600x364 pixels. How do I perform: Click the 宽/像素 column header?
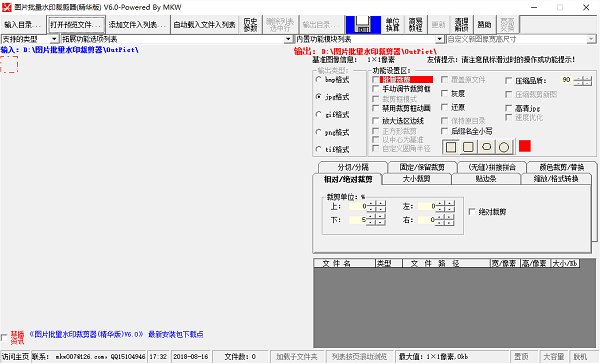[504, 263]
